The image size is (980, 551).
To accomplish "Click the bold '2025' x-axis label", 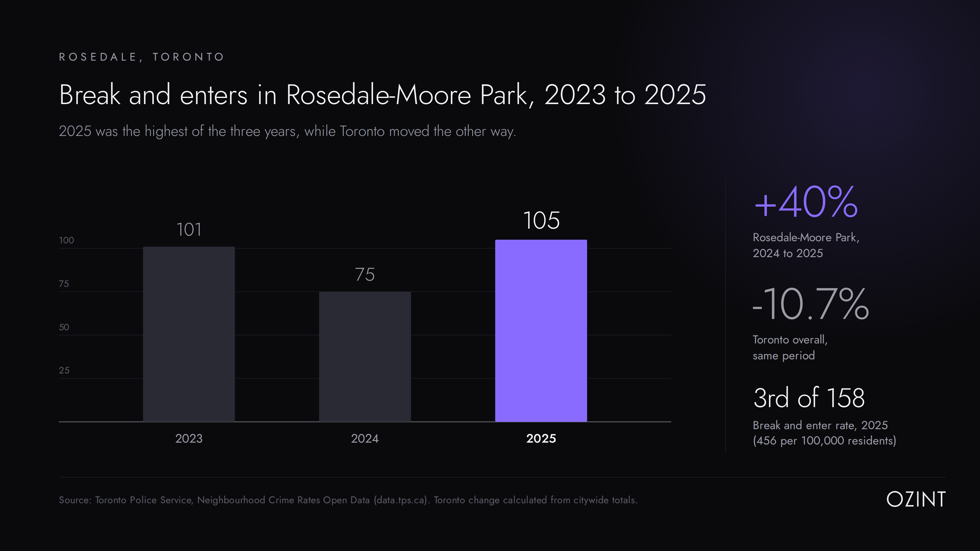I will [541, 438].
